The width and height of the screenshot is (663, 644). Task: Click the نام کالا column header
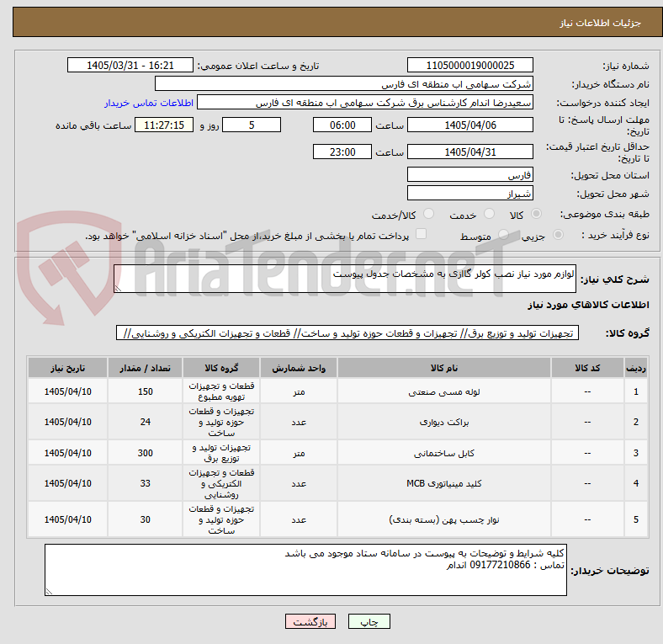(x=444, y=368)
